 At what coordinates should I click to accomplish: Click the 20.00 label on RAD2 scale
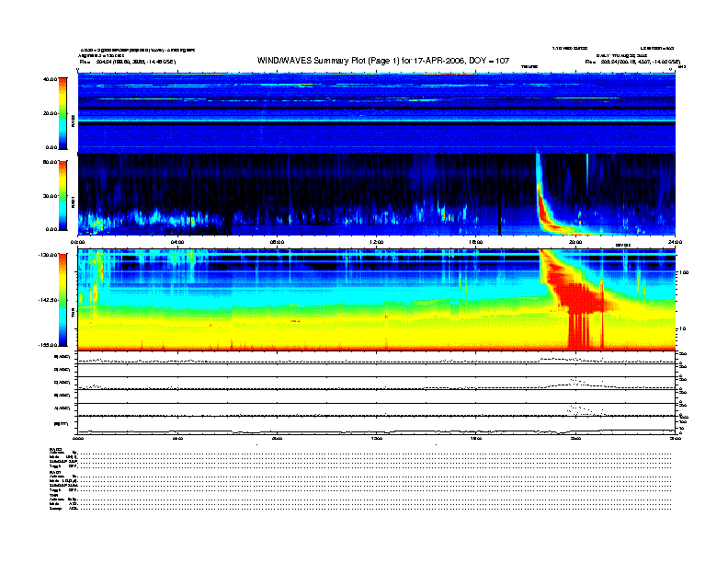pyautogui.click(x=51, y=113)
